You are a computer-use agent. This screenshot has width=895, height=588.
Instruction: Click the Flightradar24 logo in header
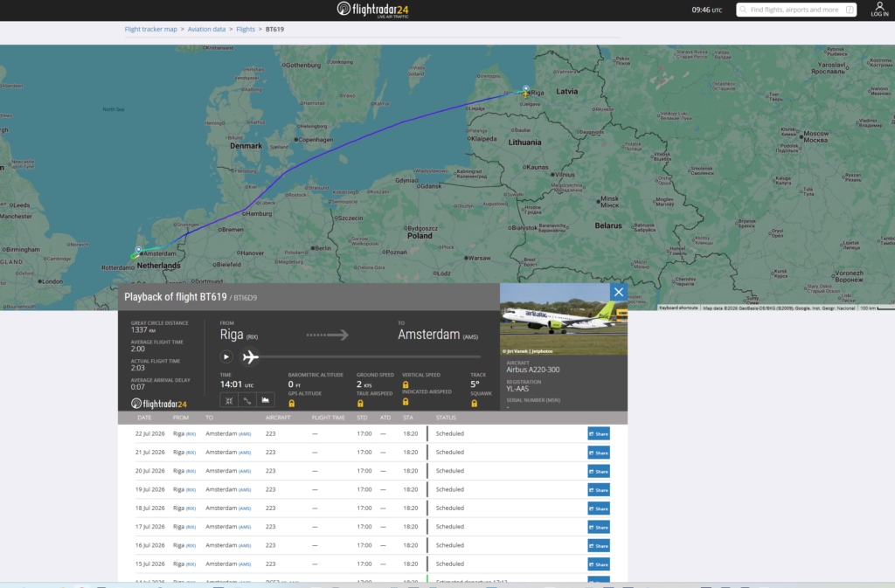click(x=372, y=10)
